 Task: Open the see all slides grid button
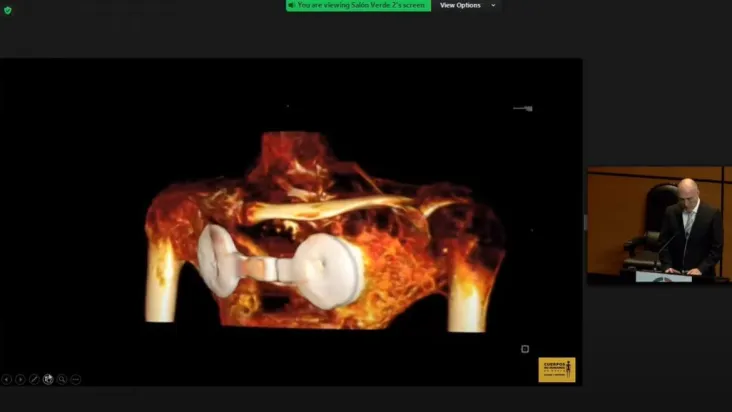click(48, 379)
